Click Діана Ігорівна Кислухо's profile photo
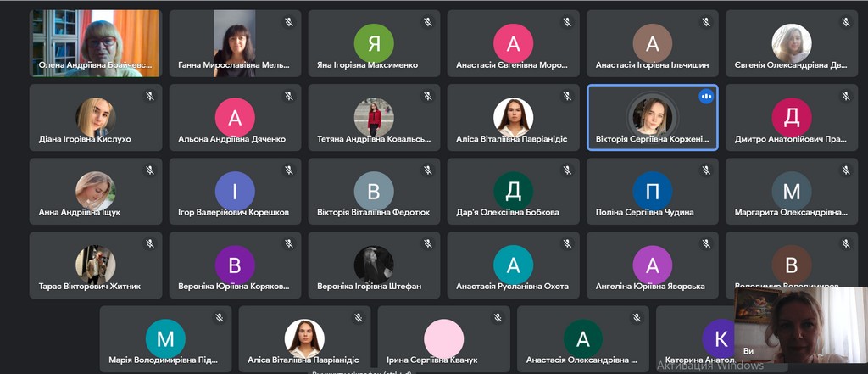 [95, 117]
